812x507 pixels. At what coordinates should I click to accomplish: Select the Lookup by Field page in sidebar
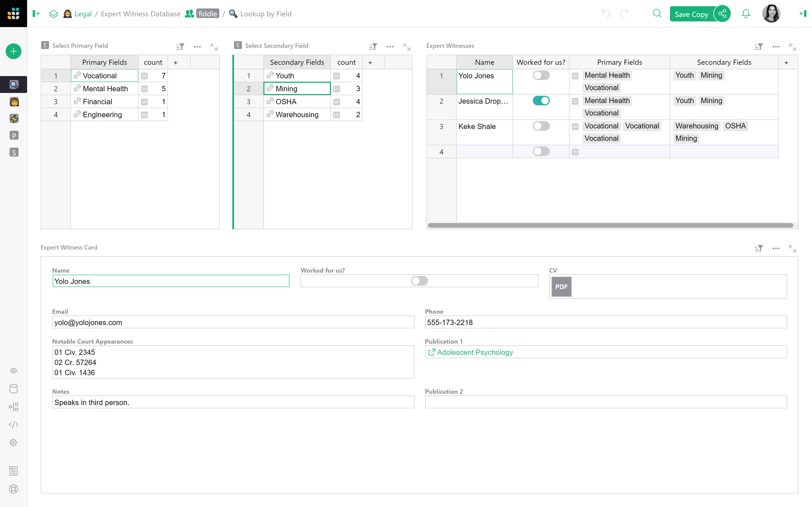pyautogui.click(x=14, y=84)
